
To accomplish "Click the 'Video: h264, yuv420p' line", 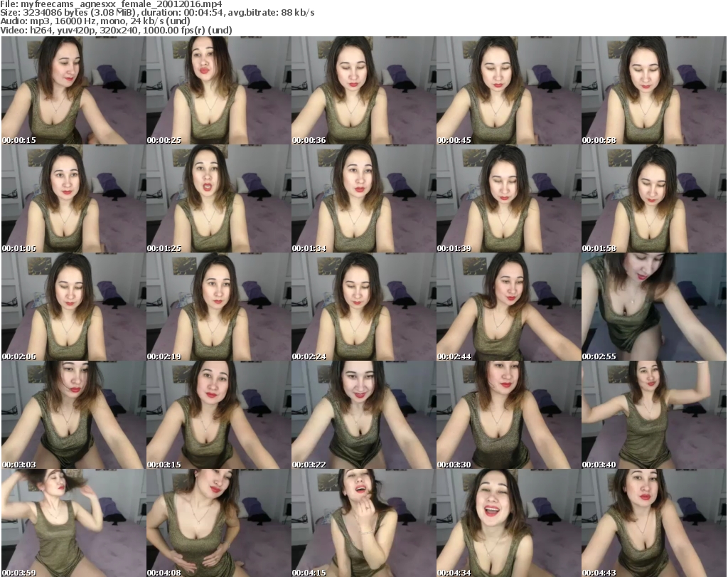I will 117,30.
